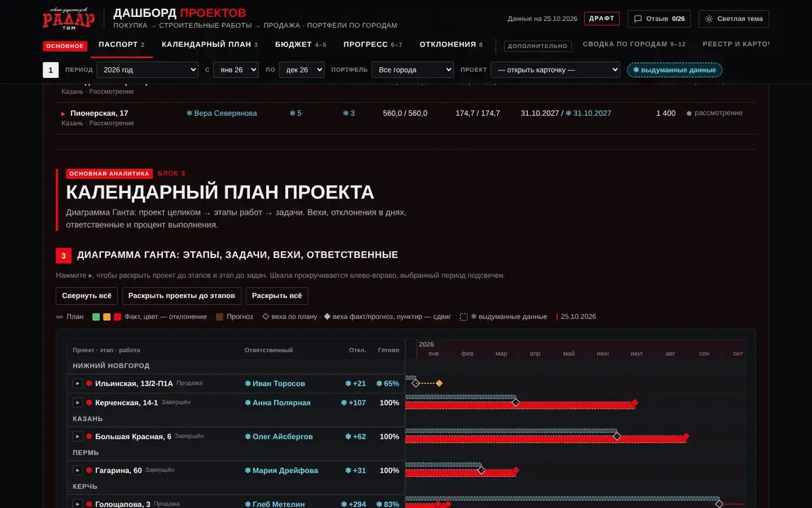Image resolution: width=812 pixels, height=508 pixels.
Task: Expand the Голощапова, 3 project row
Action: [78, 504]
